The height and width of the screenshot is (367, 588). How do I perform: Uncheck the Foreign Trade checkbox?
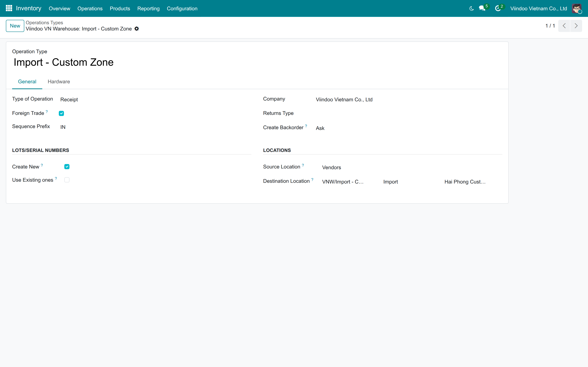point(62,113)
